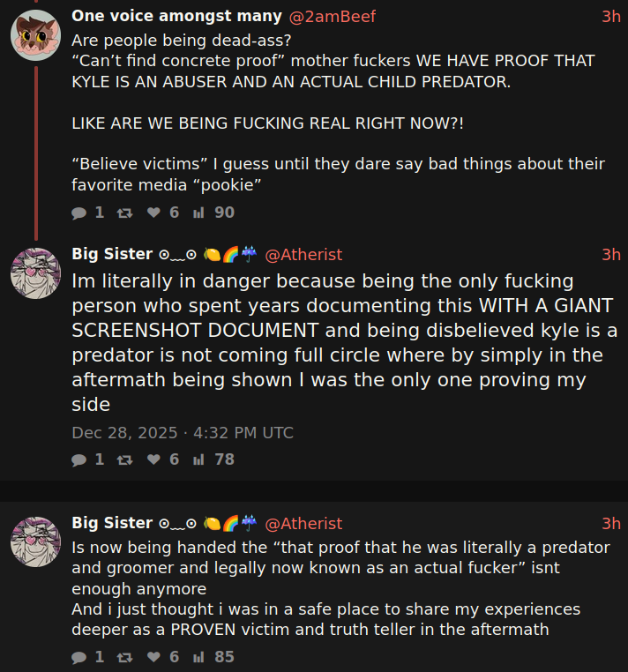Click retweet icon on @2amBeef's post
The height and width of the screenshot is (672, 628).
[x=124, y=213]
